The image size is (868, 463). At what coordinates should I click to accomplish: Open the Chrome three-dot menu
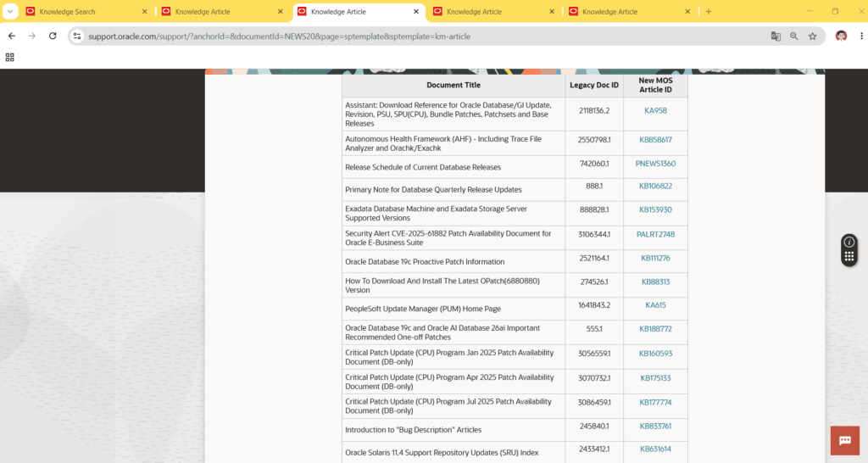(861, 36)
